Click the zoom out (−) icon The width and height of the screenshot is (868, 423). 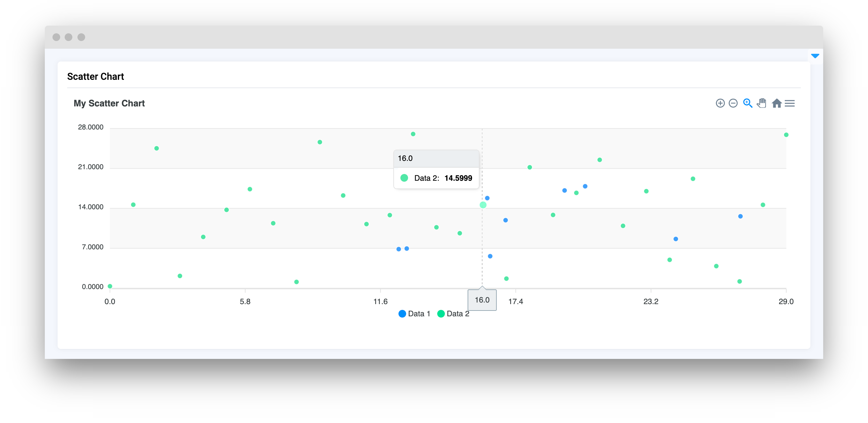click(x=733, y=103)
